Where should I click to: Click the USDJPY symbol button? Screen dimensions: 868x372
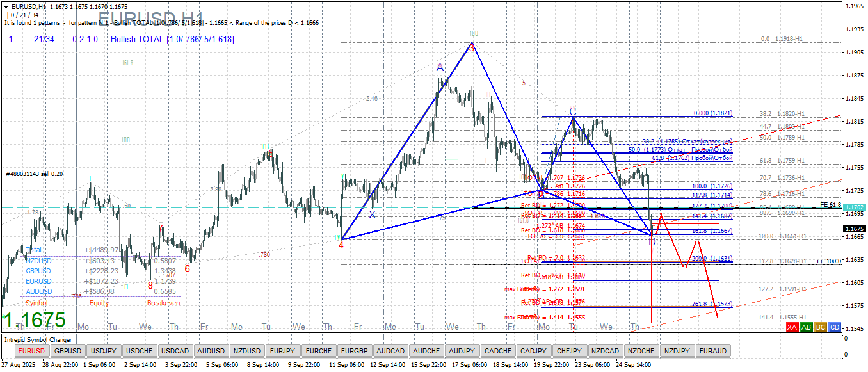click(104, 351)
